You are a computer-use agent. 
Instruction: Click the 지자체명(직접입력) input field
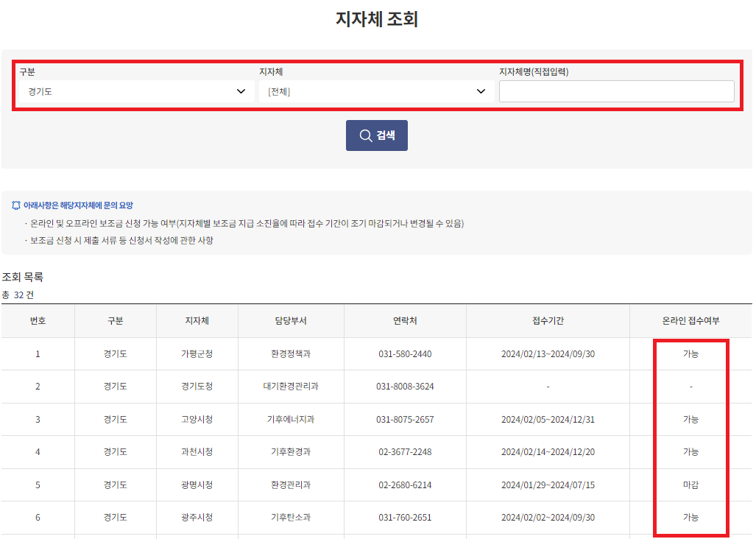617,91
